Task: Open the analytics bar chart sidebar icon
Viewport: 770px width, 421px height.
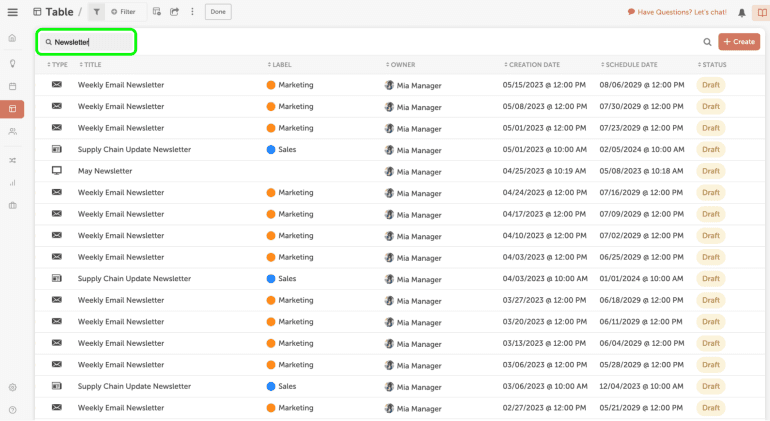Action: click(12, 183)
